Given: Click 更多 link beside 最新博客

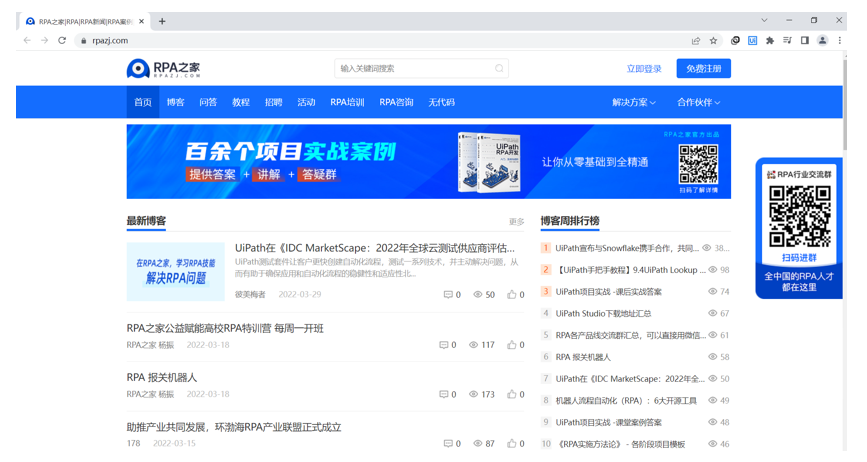Looking at the screenshot, I should coord(516,222).
